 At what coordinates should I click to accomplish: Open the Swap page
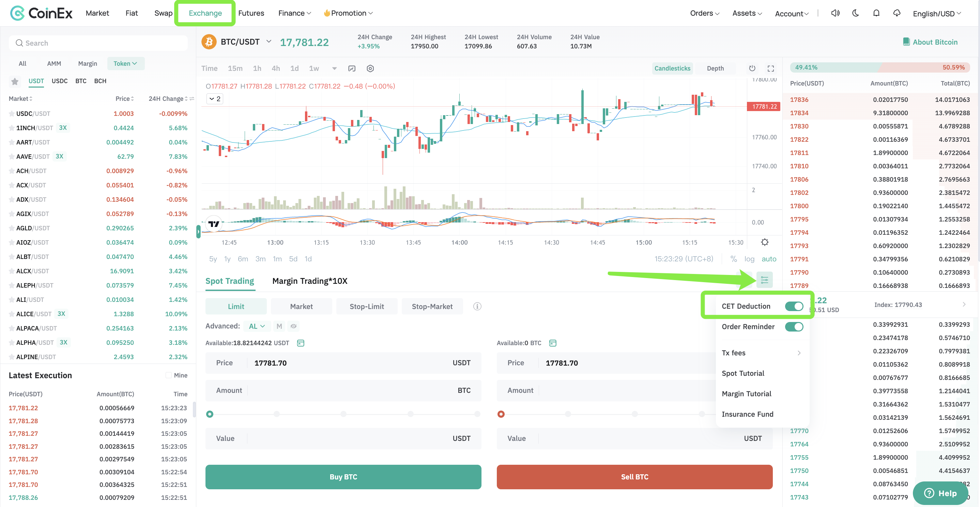point(163,13)
